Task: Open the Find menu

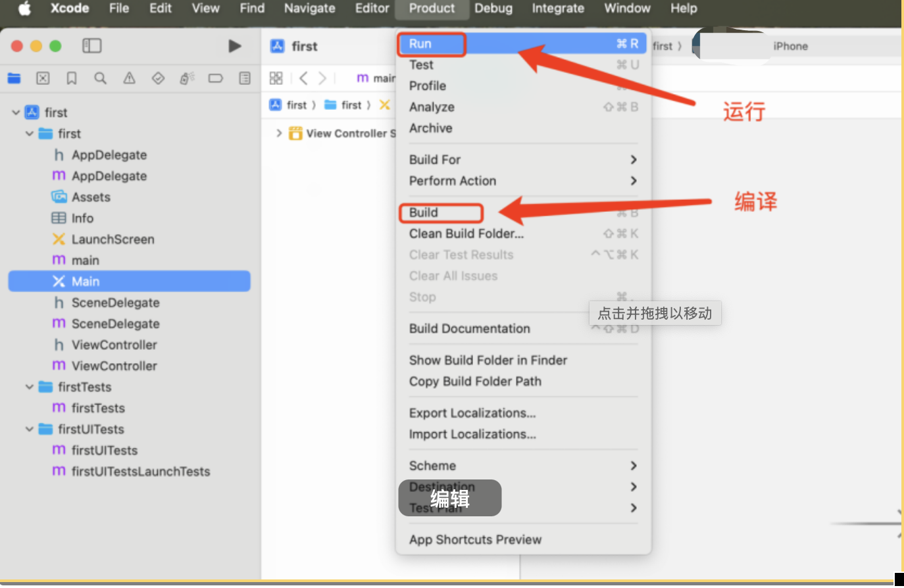Action: pyautogui.click(x=252, y=9)
